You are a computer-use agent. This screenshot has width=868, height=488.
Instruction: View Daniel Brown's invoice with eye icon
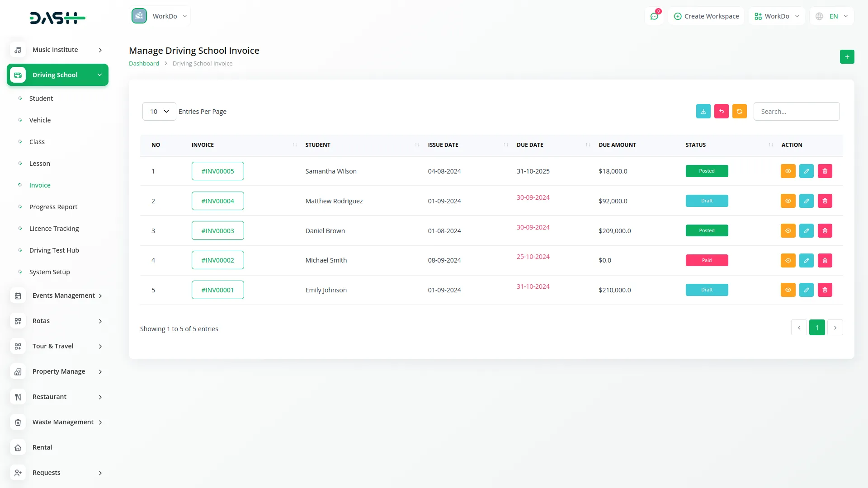pos(788,231)
